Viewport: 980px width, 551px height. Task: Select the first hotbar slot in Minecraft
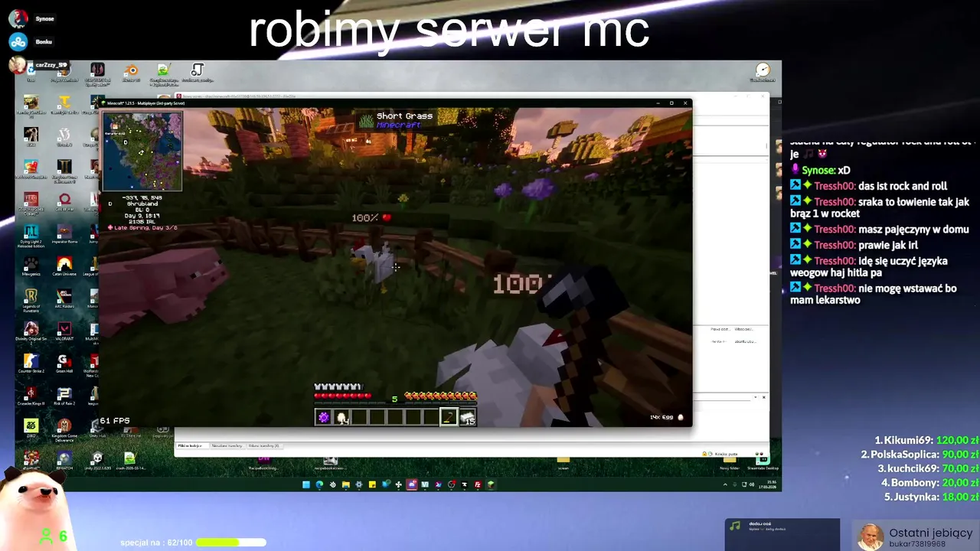323,417
